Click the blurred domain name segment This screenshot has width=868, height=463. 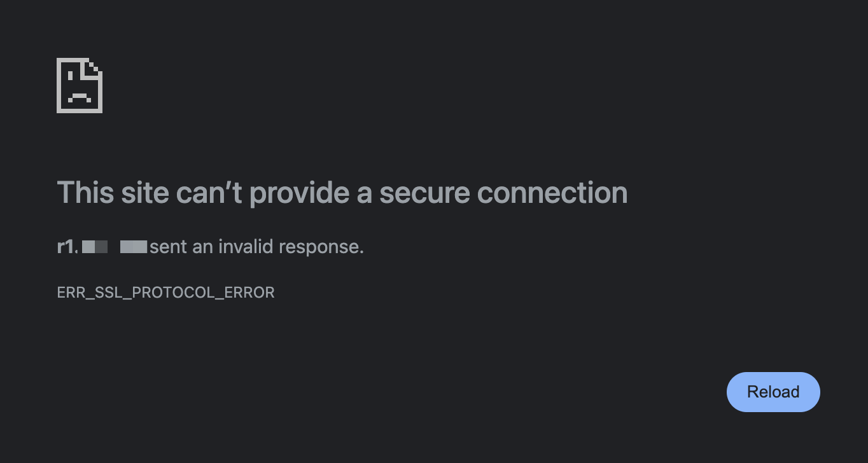pos(115,247)
